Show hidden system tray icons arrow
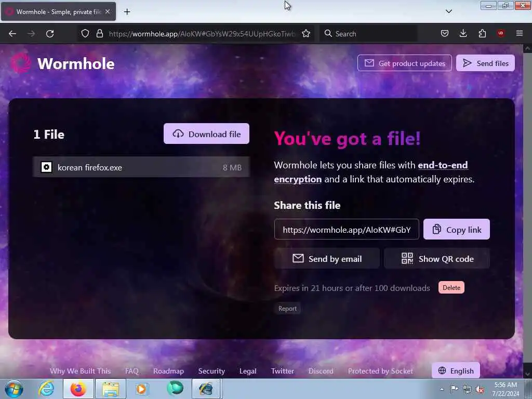The height and width of the screenshot is (399, 532). 442,389
